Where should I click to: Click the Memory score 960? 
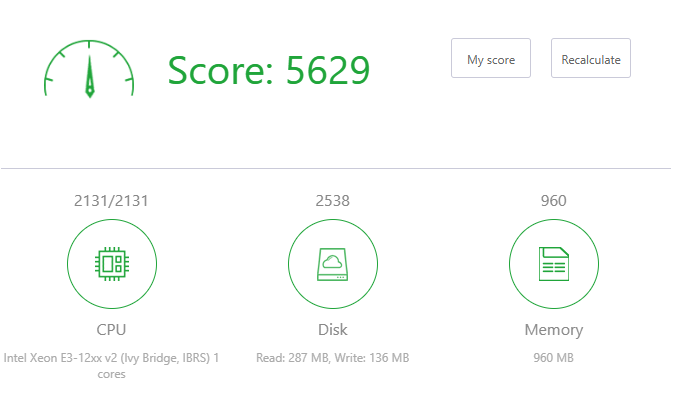[x=553, y=201]
